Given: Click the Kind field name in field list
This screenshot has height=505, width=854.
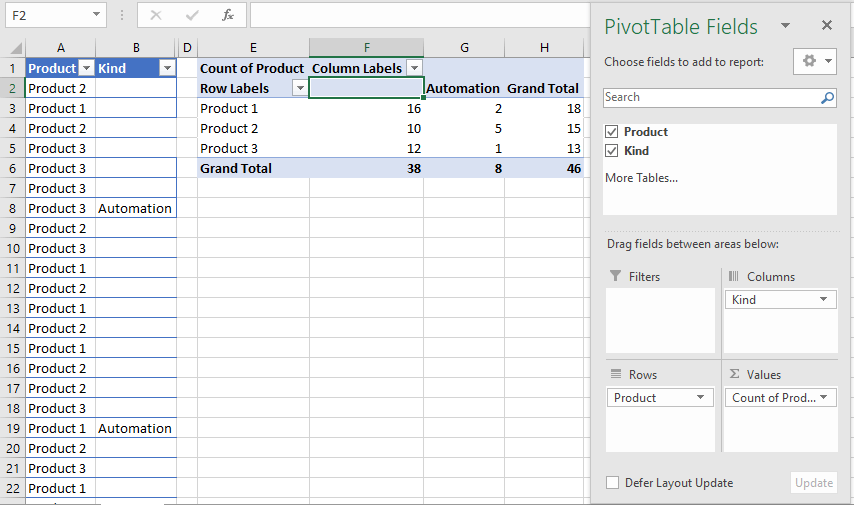Looking at the screenshot, I should click(636, 151).
